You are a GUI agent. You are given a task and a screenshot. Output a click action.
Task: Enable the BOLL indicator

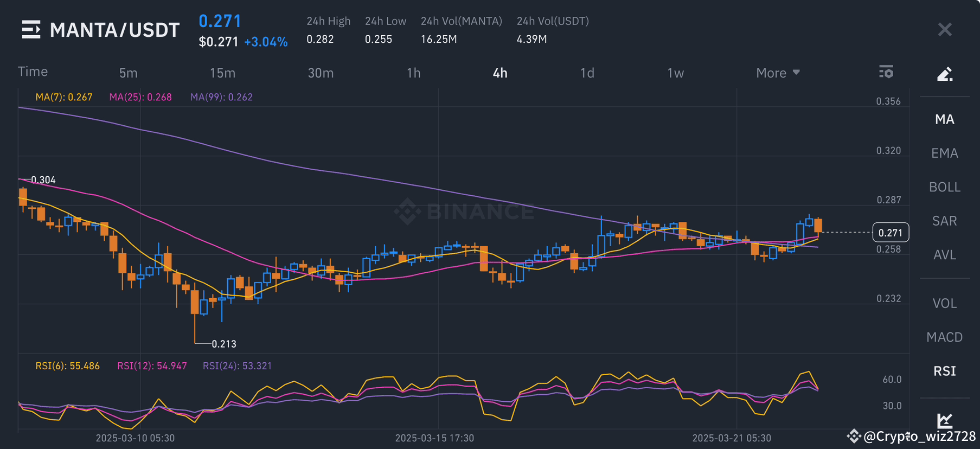coord(945,187)
